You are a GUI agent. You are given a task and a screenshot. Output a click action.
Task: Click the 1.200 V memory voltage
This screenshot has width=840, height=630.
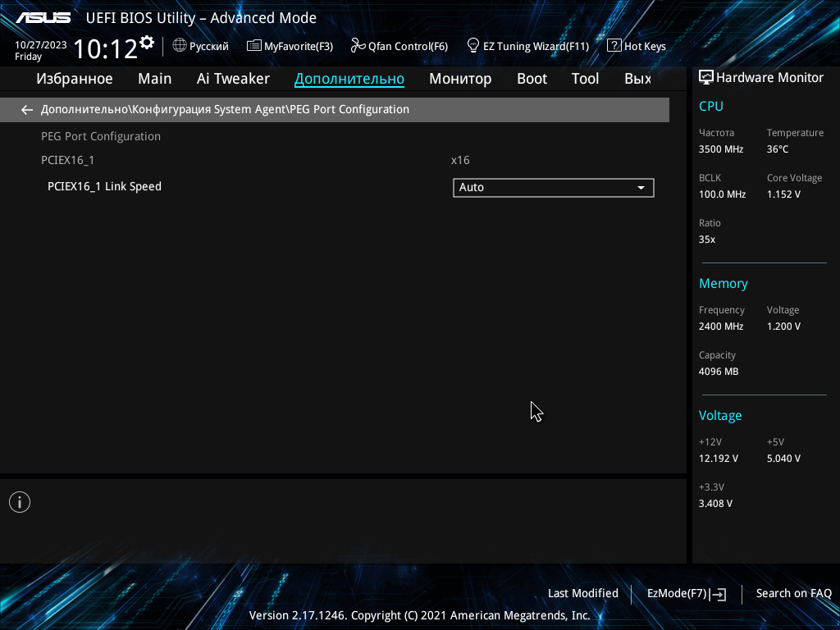click(x=783, y=326)
